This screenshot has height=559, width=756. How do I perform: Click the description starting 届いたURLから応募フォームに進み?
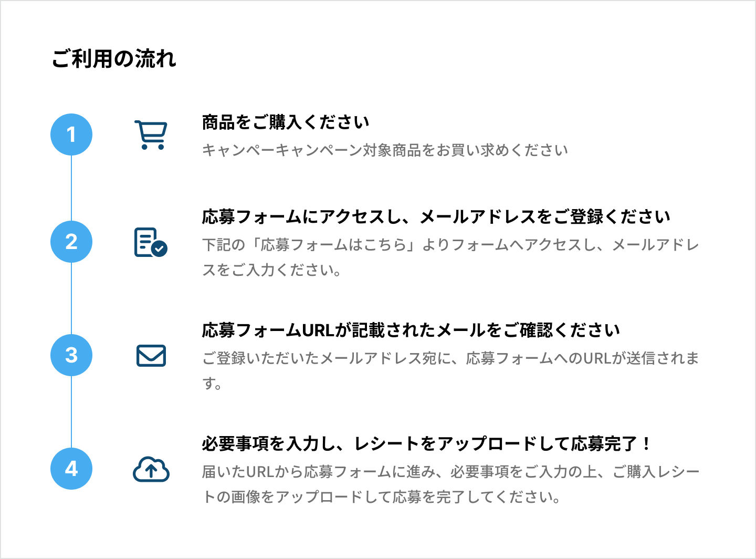tap(450, 484)
